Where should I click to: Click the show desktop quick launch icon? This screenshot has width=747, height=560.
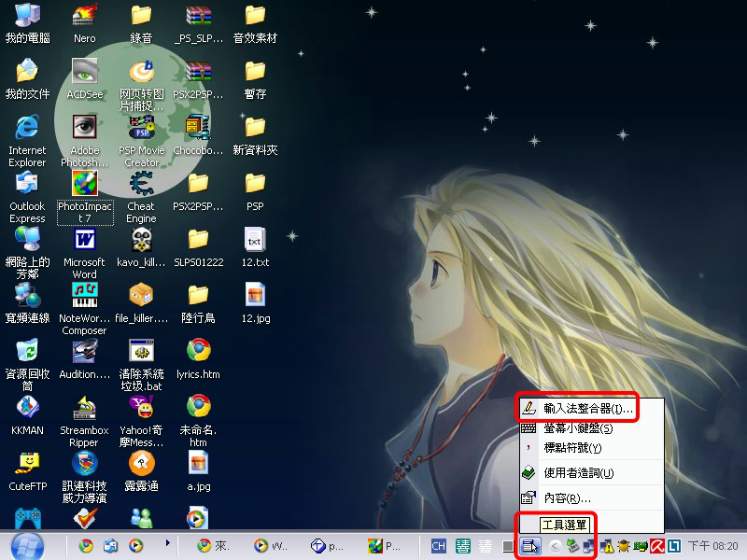pyautogui.click(x=110, y=546)
